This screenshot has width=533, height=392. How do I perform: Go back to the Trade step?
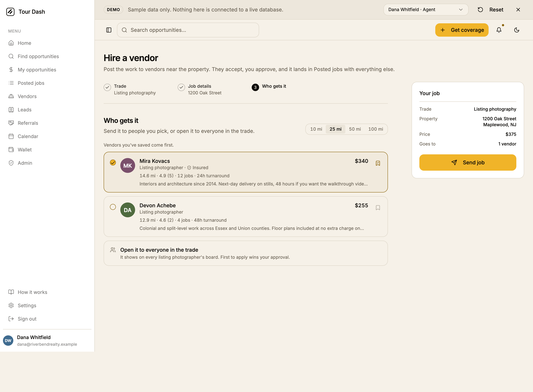[130, 89]
